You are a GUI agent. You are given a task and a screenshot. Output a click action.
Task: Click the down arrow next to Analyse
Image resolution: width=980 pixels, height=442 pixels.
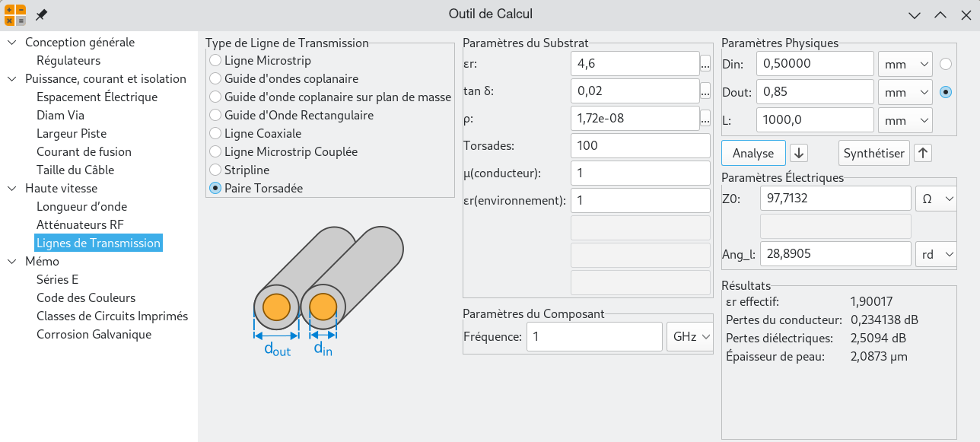point(799,153)
